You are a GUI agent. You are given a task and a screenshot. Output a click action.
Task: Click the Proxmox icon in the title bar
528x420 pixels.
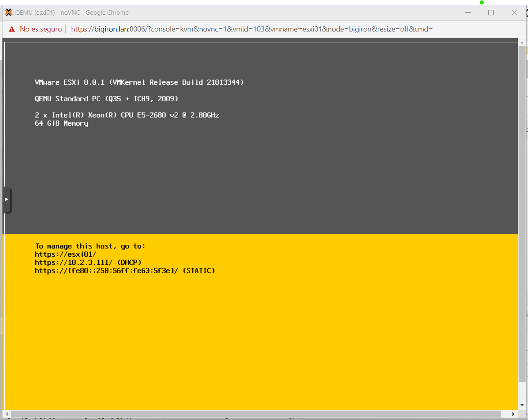click(9, 12)
